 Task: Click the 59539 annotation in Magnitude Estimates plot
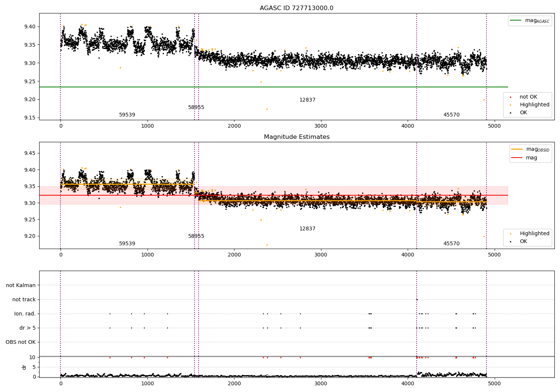click(127, 244)
